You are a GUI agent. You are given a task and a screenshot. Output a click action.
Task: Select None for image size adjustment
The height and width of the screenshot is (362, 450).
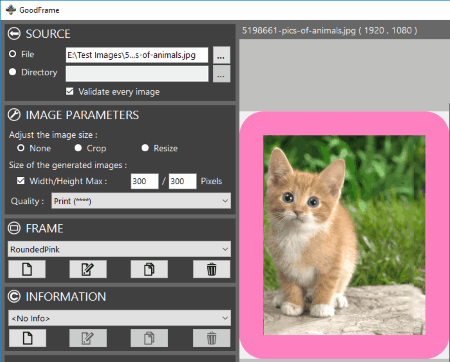coord(21,148)
